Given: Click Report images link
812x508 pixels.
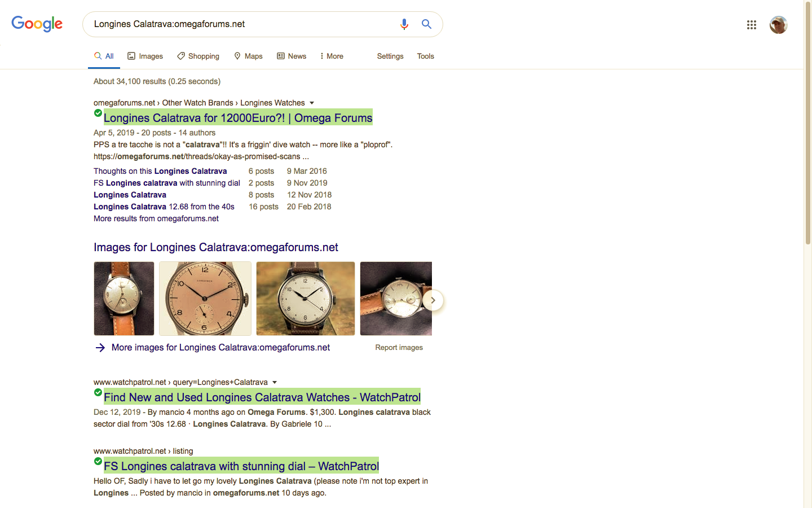Looking at the screenshot, I should (x=399, y=348).
